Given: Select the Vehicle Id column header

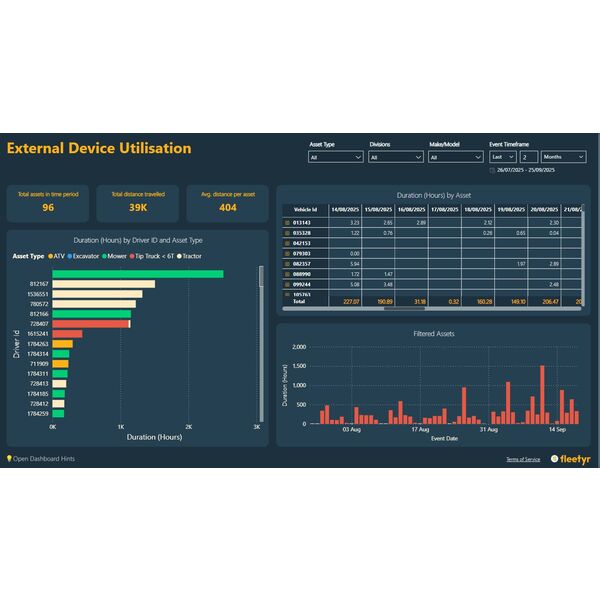Looking at the screenshot, I should (x=305, y=208).
